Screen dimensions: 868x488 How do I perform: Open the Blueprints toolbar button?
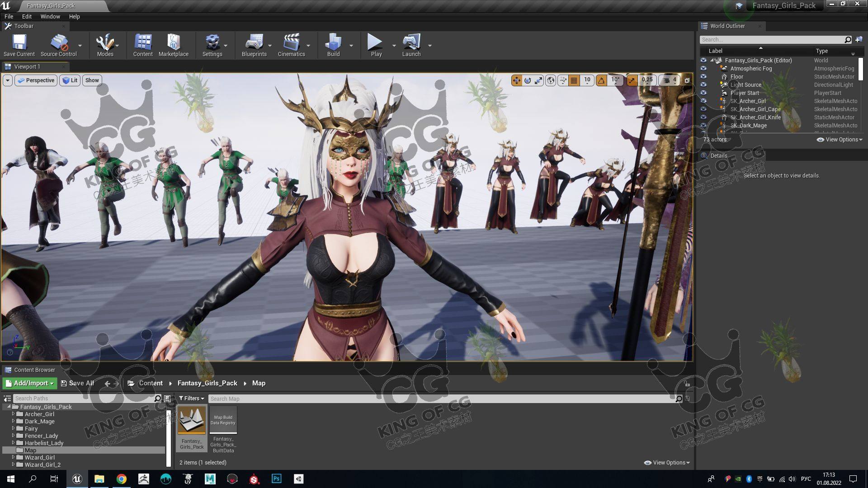[254, 45]
